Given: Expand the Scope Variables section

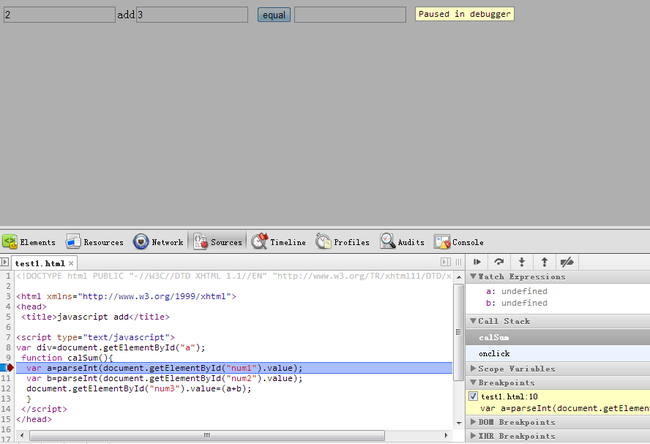Looking at the screenshot, I should click(473, 368).
